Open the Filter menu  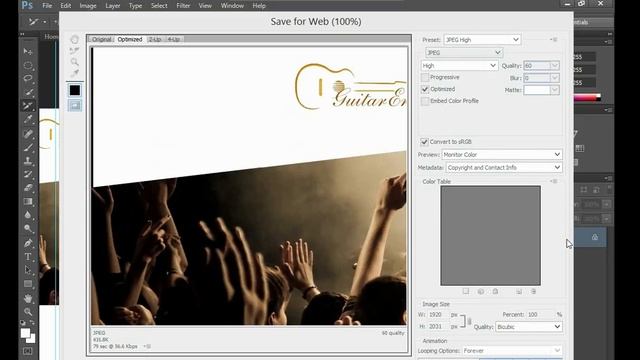(x=183, y=6)
